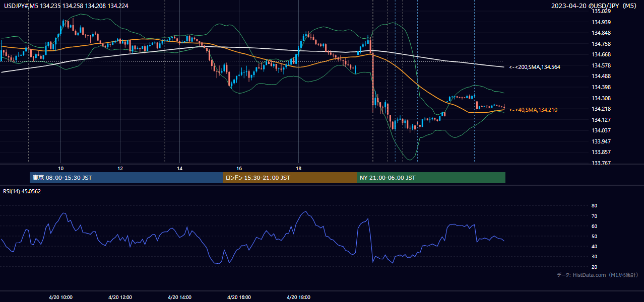Click the 4/20 10:00 date label
This screenshot has height=302, width=644.
(x=60, y=297)
